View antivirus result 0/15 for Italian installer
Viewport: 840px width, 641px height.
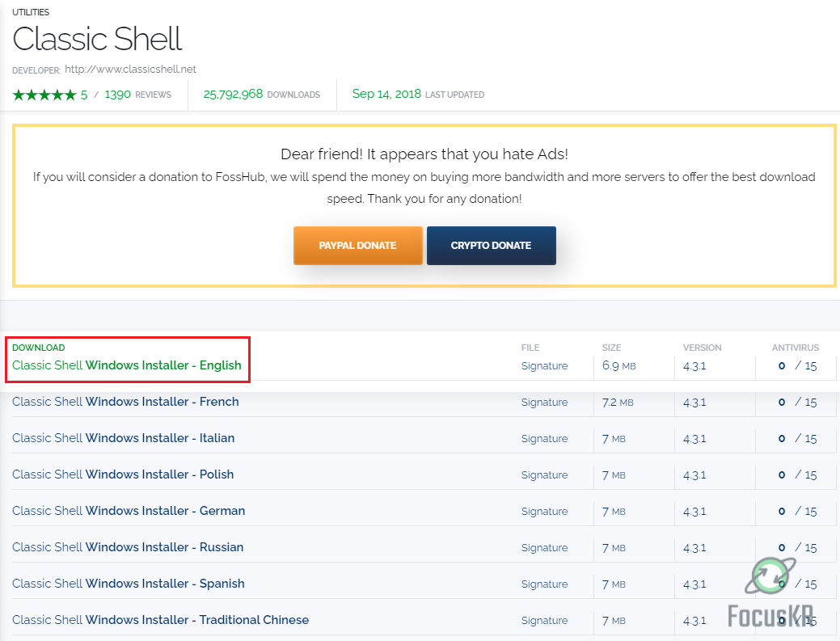(797, 439)
